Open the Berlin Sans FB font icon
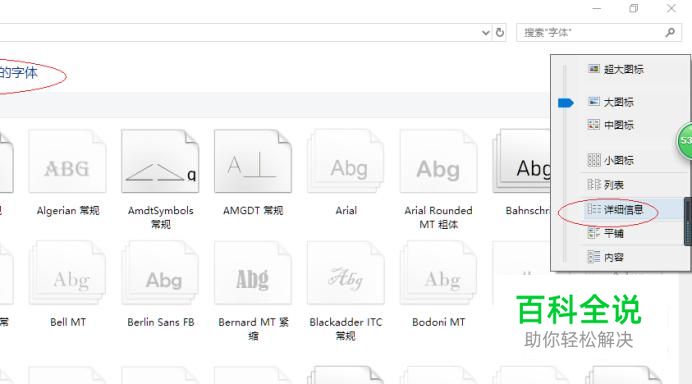Screen dimensions: 692x384 point(160,273)
